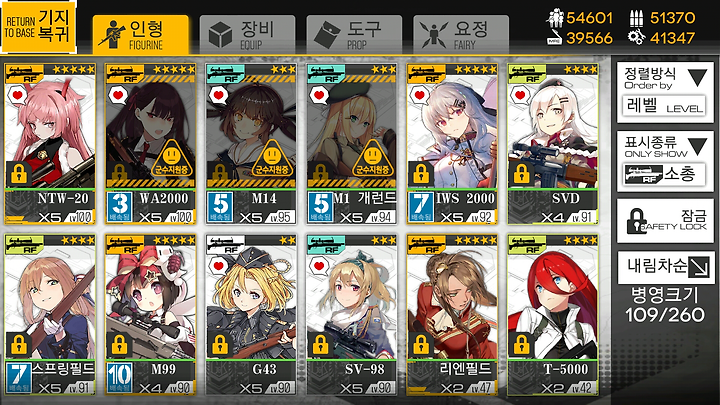Select the RF rifle type filter box
The height and width of the screenshot is (405, 720).
tap(664, 174)
